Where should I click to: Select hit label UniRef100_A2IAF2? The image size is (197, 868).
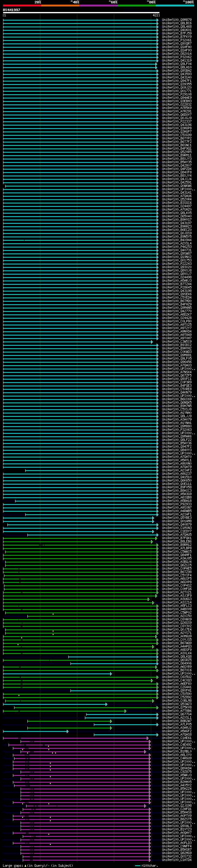(x=176, y=470)
